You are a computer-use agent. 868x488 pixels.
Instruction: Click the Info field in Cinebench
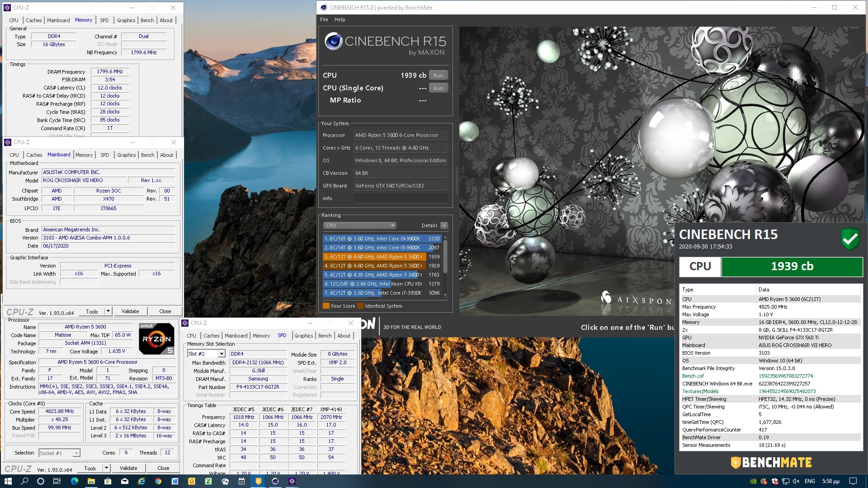pos(400,198)
